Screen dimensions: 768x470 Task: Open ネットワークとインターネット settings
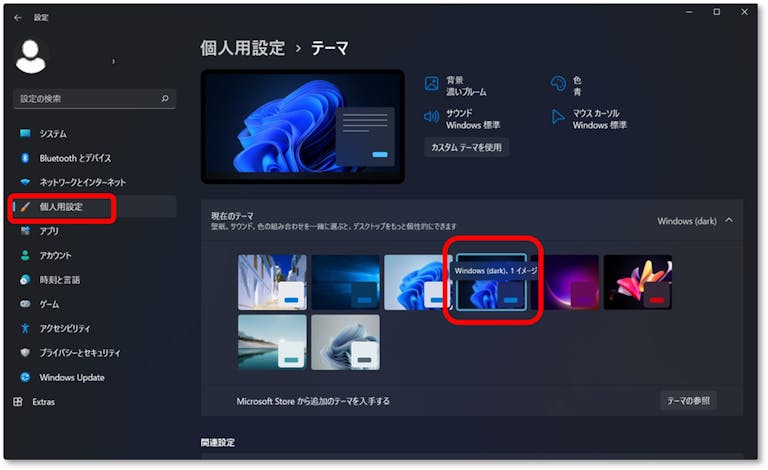pyautogui.click(x=94, y=182)
